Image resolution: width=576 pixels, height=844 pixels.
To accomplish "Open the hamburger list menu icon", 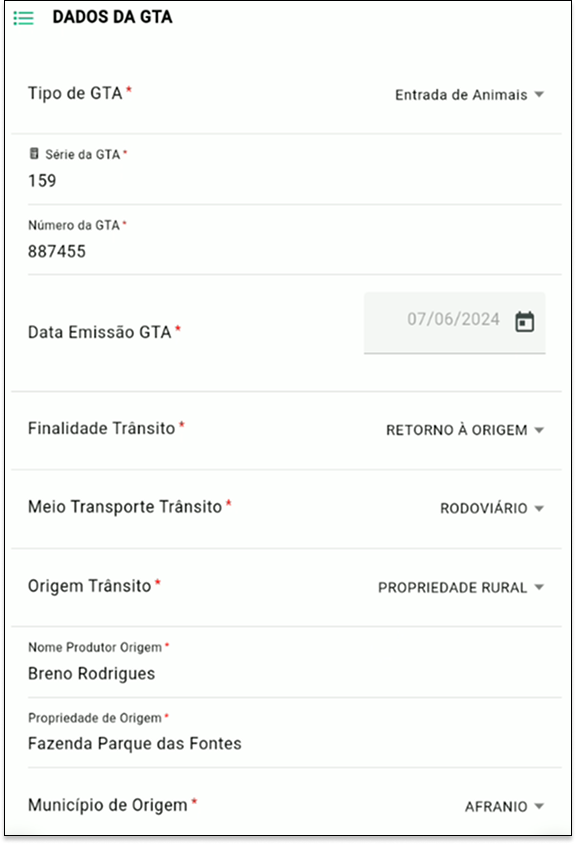I will (23, 18).
